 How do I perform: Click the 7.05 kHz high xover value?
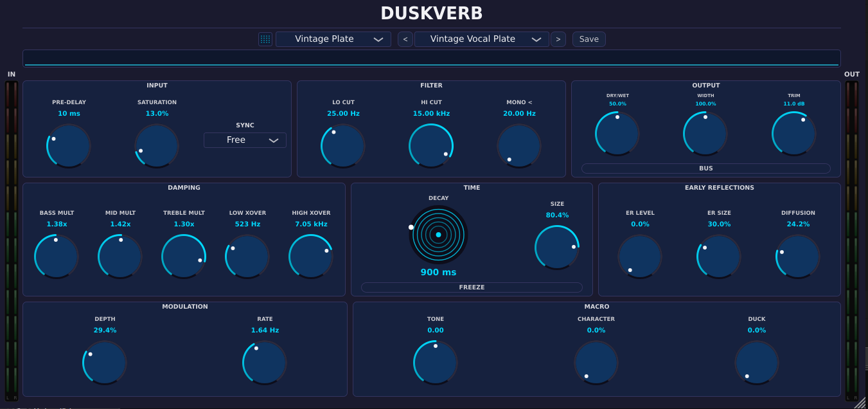point(311,224)
